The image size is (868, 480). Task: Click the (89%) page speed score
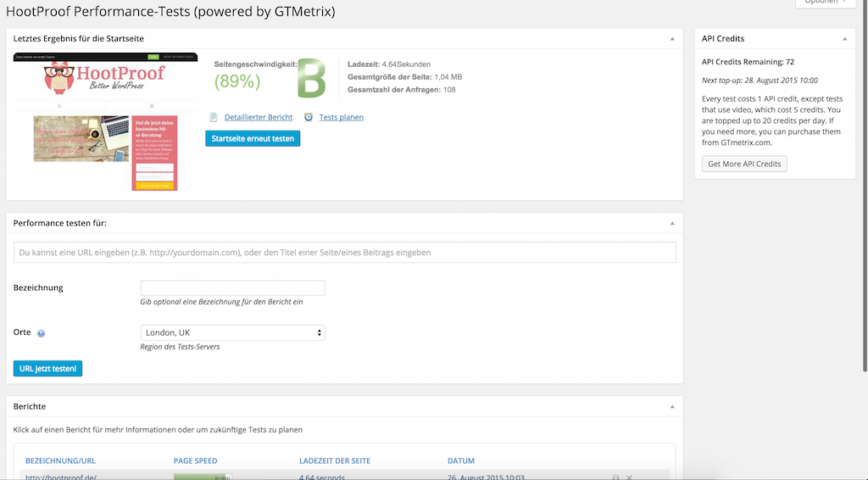[x=237, y=81]
